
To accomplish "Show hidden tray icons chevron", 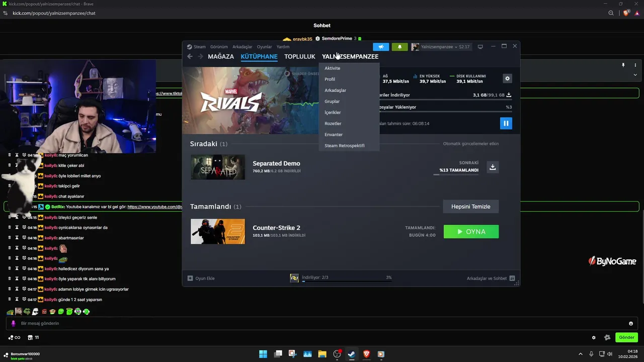I will point(580,354).
